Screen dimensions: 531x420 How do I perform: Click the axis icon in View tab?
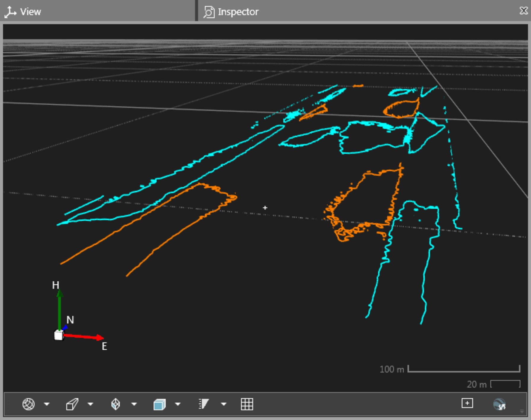pyautogui.click(x=10, y=12)
